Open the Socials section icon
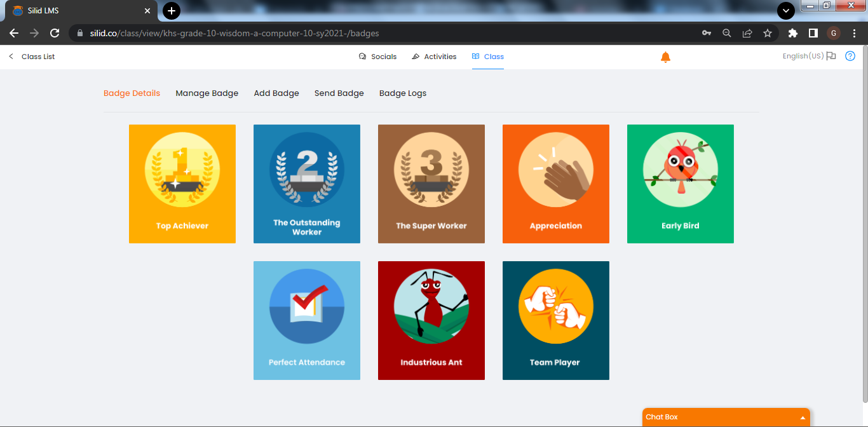This screenshot has width=868, height=427. tap(362, 56)
